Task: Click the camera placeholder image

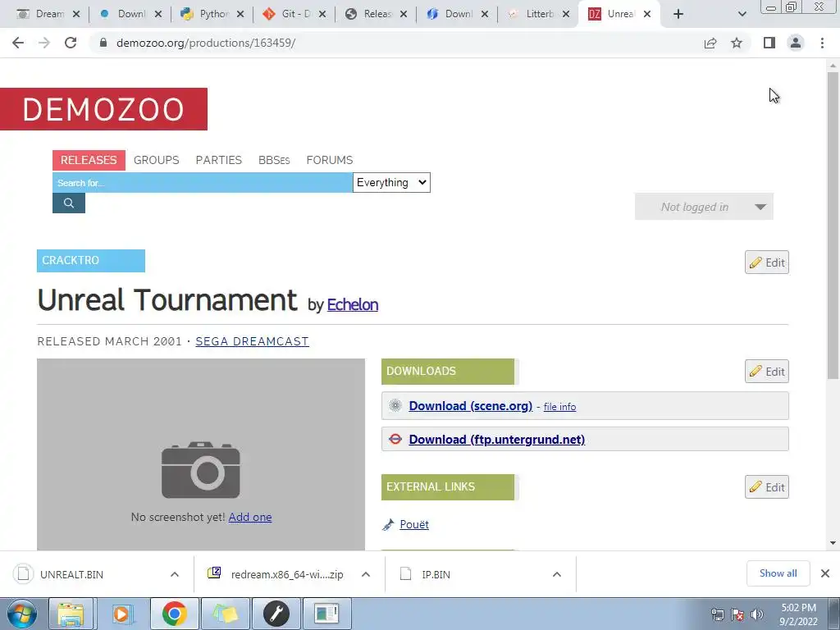Action: (x=201, y=470)
